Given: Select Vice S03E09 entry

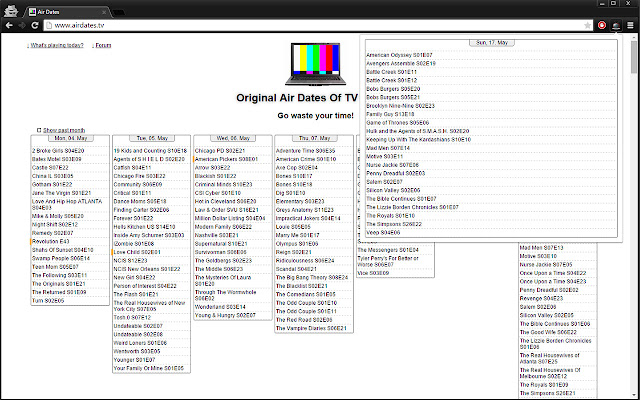Looking at the screenshot, I should (x=373, y=273).
